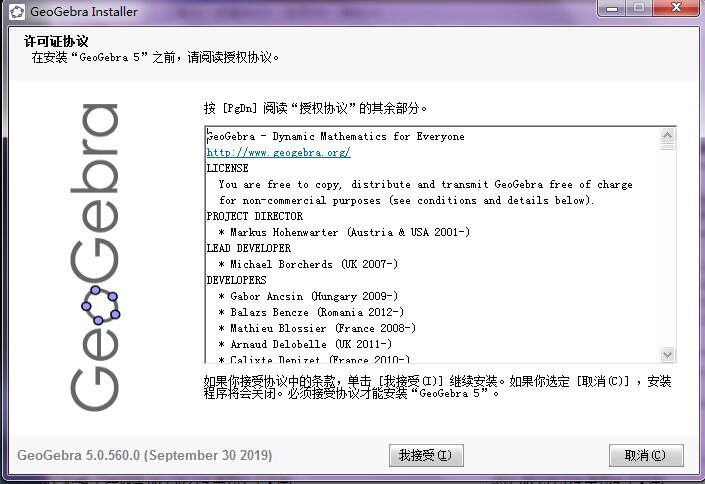The width and height of the screenshot is (705, 484).
Task: Click the 'You are free to copy' line
Action: pos(425,184)
